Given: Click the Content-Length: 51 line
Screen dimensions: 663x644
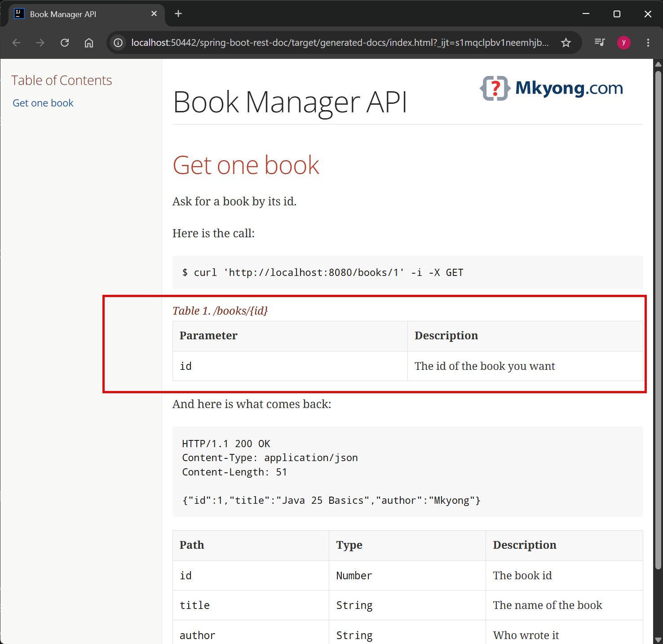Looking at the screenshot, I should tap(234, 472).
